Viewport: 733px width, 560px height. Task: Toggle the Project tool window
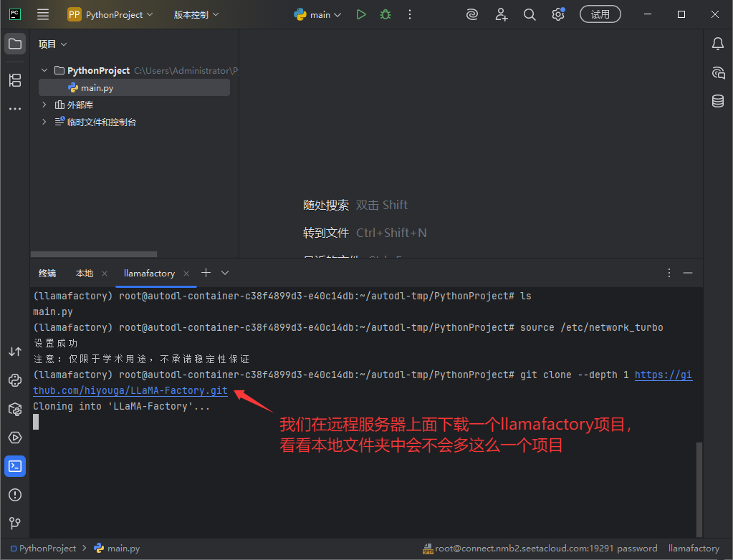tap(15, 44)
